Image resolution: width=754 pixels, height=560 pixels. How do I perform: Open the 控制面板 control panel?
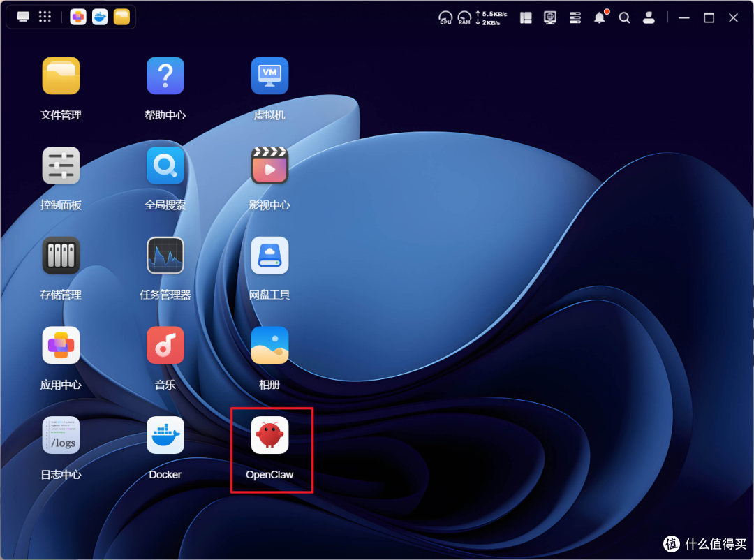pyautogui.click(x=61, y=165)
